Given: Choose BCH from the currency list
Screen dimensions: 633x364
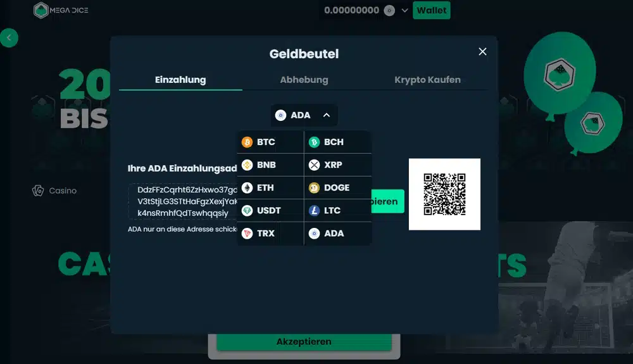Looking at the screenshot, I should 337,142.
